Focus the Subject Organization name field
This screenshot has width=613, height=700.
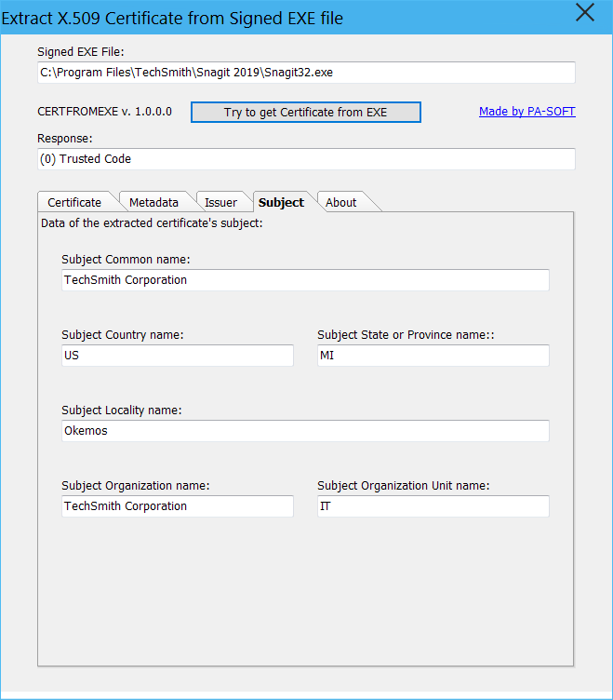click(177, 506)
